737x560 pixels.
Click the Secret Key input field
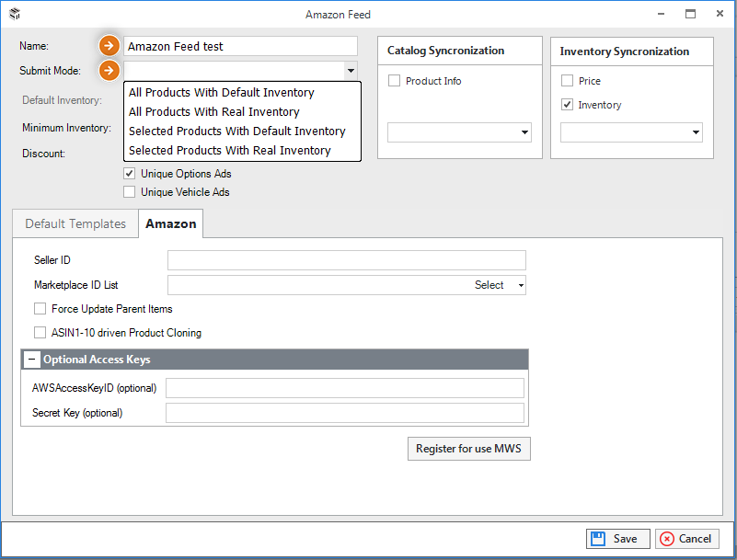(x=345, y=413)
